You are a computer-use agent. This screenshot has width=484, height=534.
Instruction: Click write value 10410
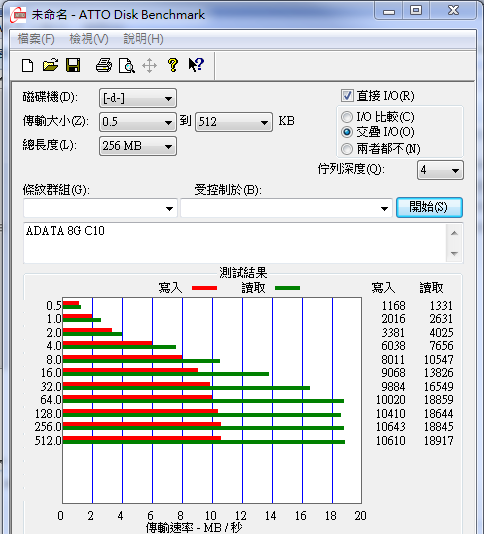tap(391, 413)
